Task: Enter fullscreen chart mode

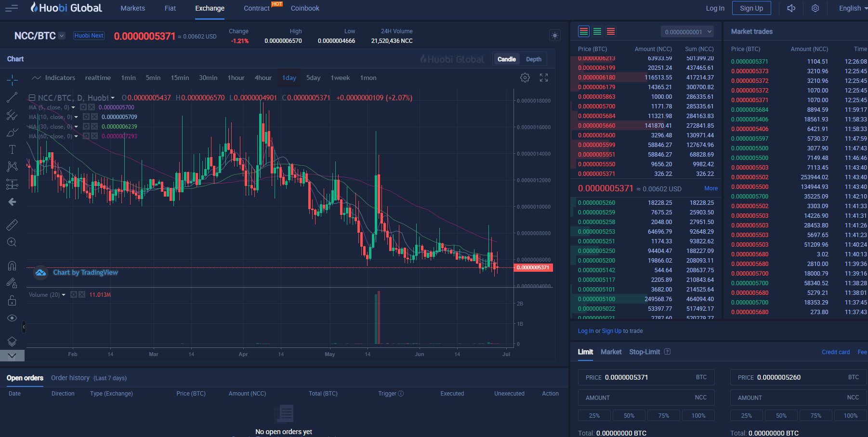Action: [x=544, y=78]
